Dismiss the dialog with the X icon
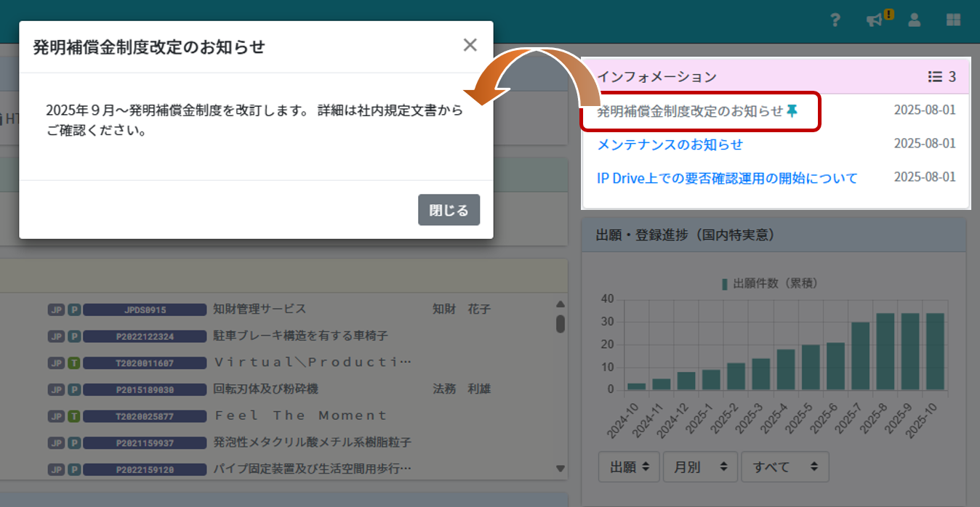The image size is (980, 507). pyautogui.click(x=470, y=44)
